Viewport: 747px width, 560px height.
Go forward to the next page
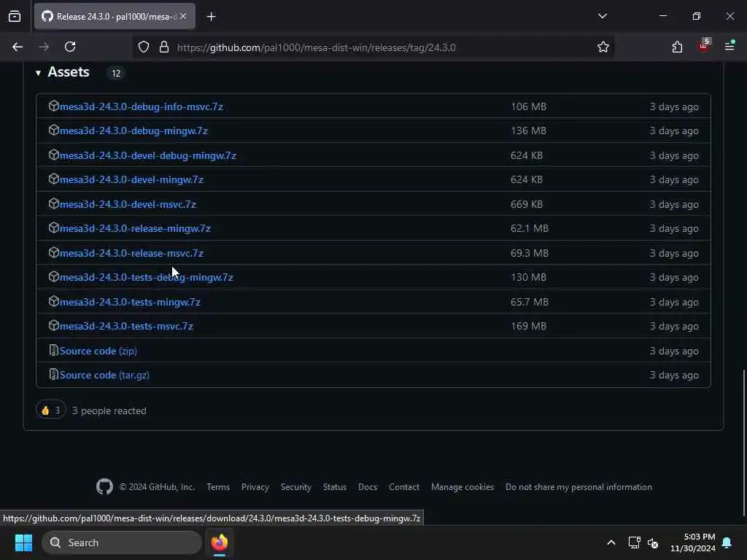point(44,47)
